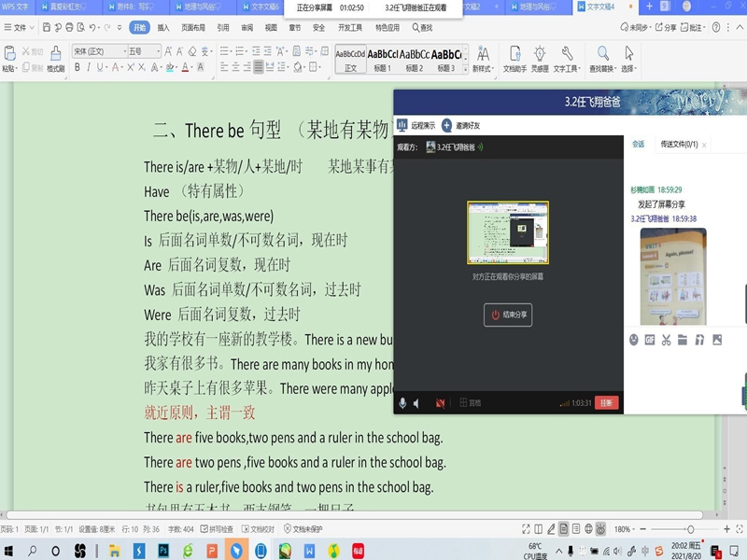Viewport: 747px width, 560px height.
Task: Click the 邀请好友 invite friend plus icon
Action: tap(447, 125)
